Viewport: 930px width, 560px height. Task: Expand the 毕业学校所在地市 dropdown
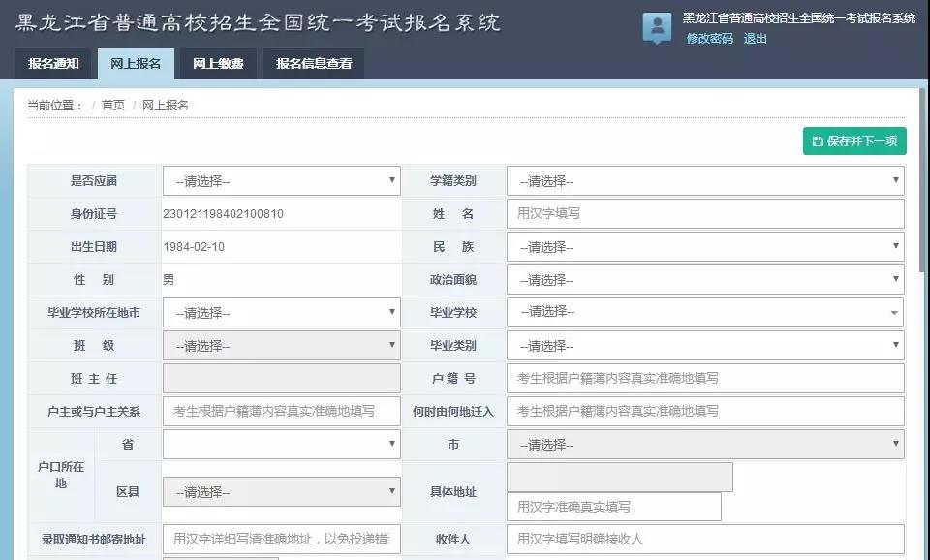[281, 312]
